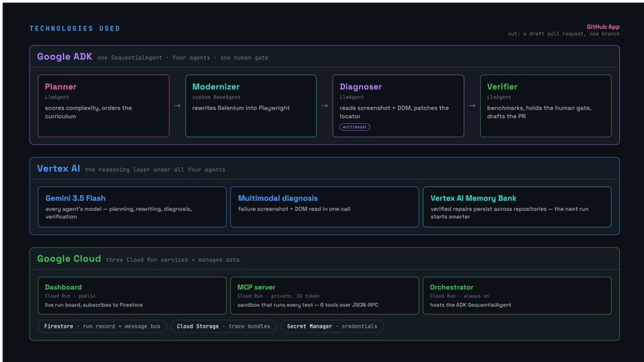The height and width of the screenshot is (362, 644).
Task: Click the TECHNOLOGIES USED heading
Action: pyautogui.click(x=75, y=28)
